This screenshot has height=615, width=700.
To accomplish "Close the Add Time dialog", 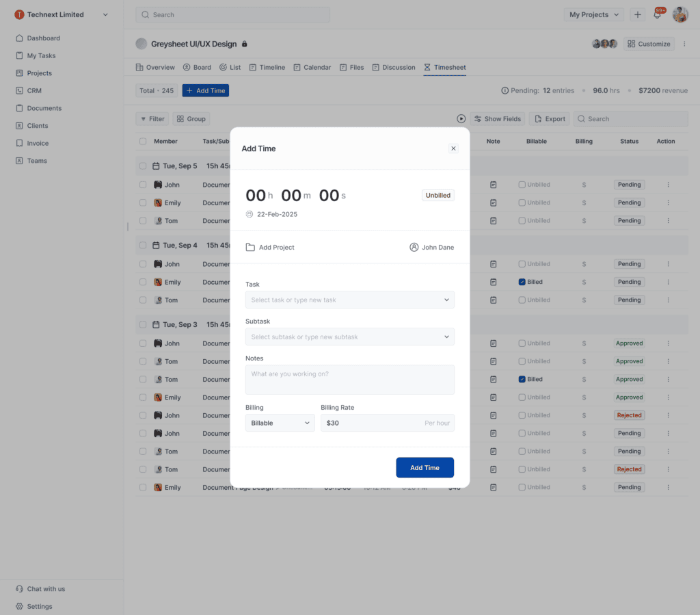I will (453, 148).
